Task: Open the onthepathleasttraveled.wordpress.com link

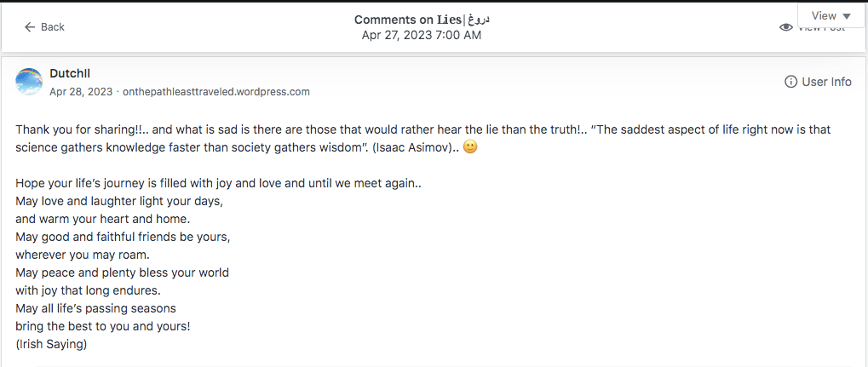Action: [x=216, y=91]
